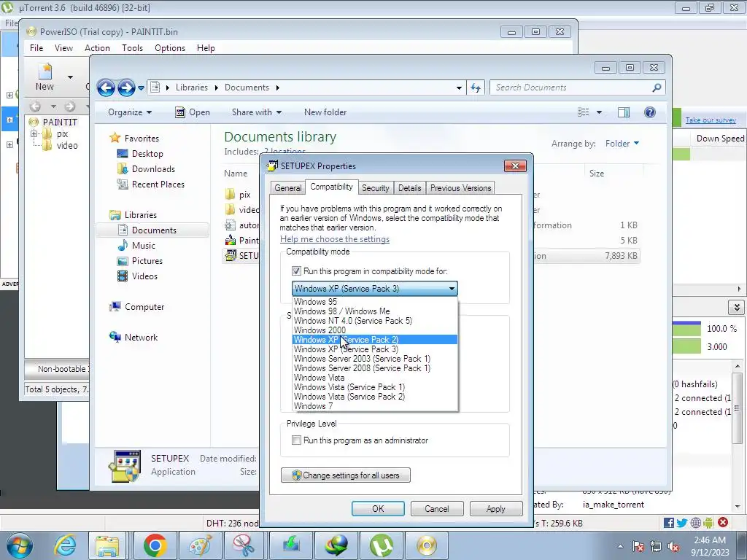Click the search magnifier in Search Documents
The image size is (747, 560).
click(657, 87)
